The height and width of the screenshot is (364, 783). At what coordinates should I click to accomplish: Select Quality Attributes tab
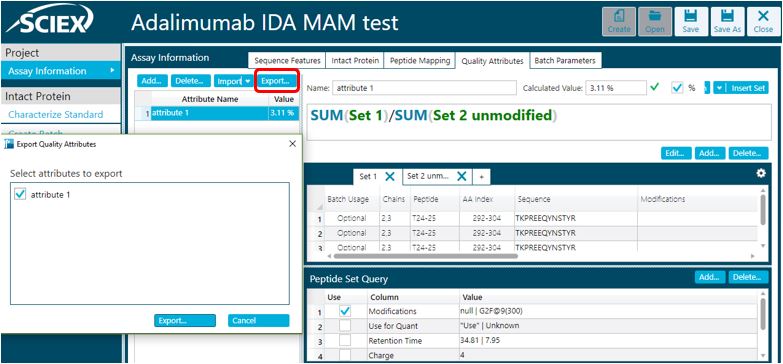tap(492, 60)
